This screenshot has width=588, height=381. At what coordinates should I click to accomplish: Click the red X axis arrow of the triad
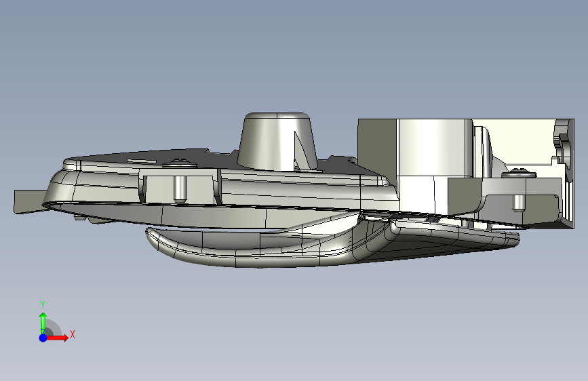click(57, 338)
